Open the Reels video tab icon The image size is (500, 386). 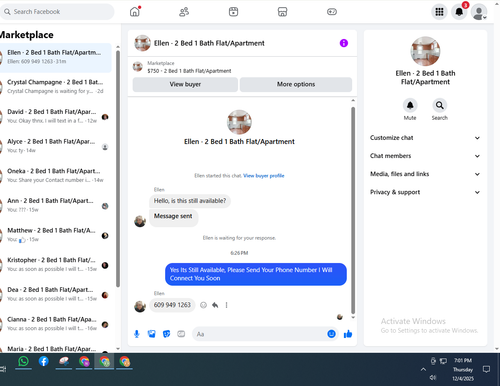[x=233, y=12]
